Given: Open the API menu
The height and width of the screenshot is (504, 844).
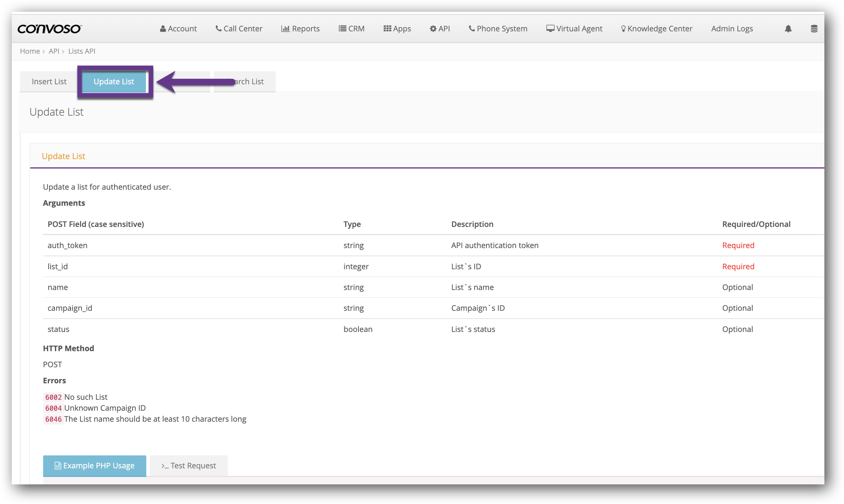Looking at the screenshot, I should (x=440, y=29).
